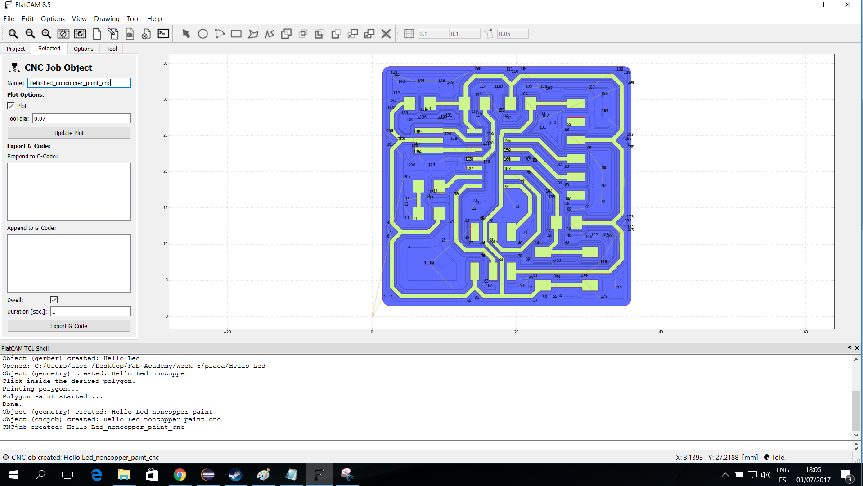Click the snap max distance field
This screenshot has width=863, height=486.
(x=512, y=34)
